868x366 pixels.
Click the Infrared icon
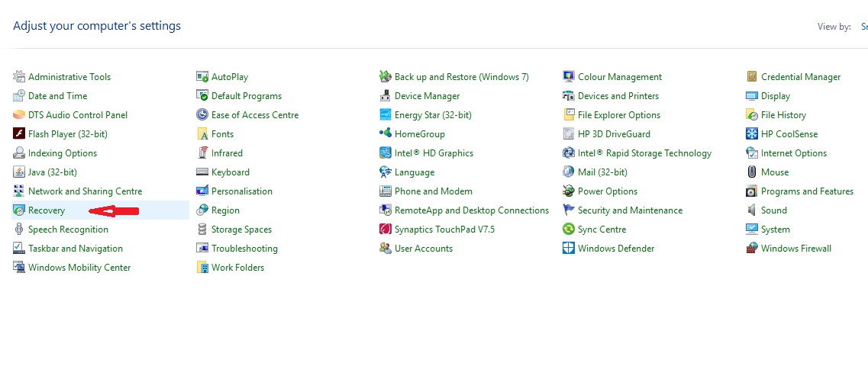click(x=202, y=153)
